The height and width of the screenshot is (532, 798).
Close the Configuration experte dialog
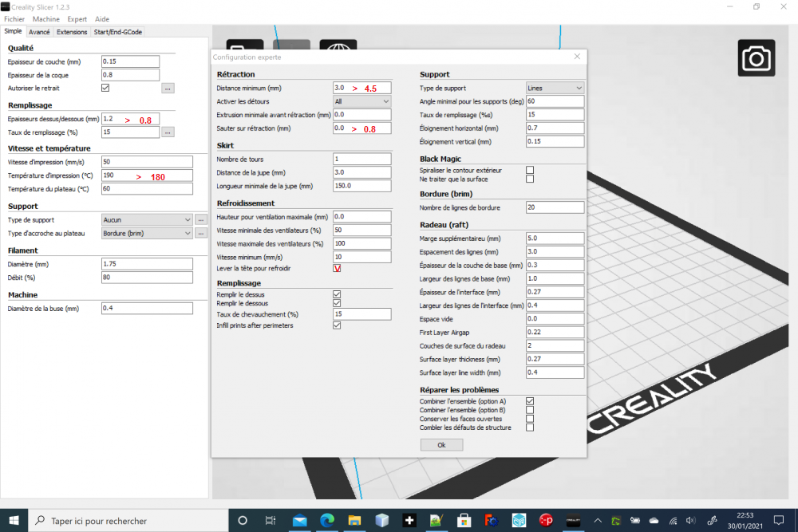coord(577,57)
